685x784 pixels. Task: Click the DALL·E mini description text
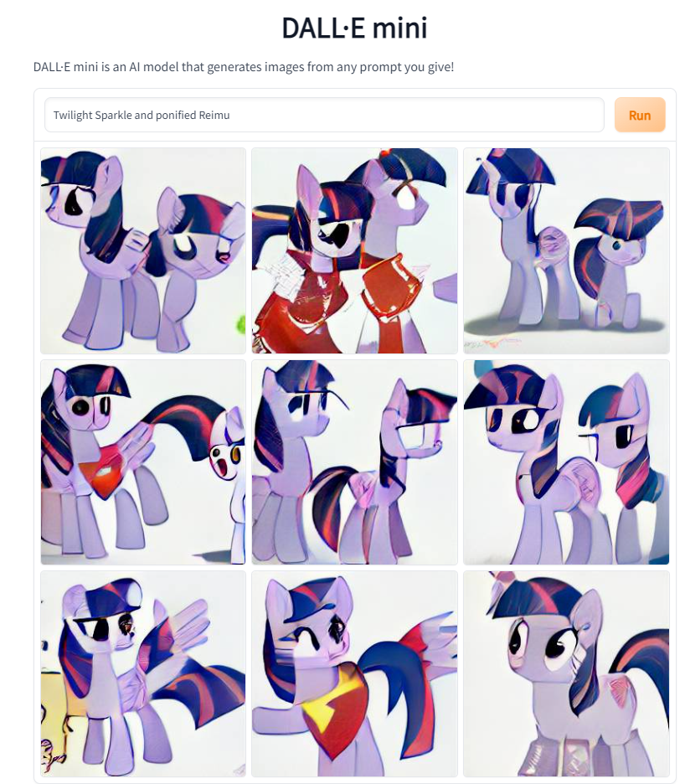click(x=244, y=66)
